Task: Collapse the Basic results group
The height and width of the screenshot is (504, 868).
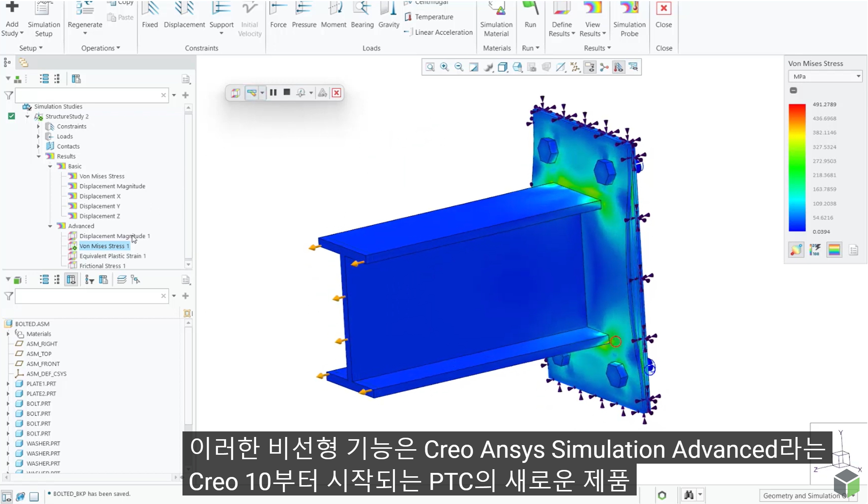Action: (50, 166)
